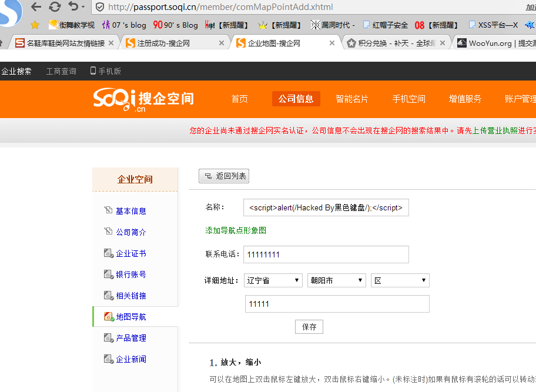Click the 保存 save button

[309, 327]
